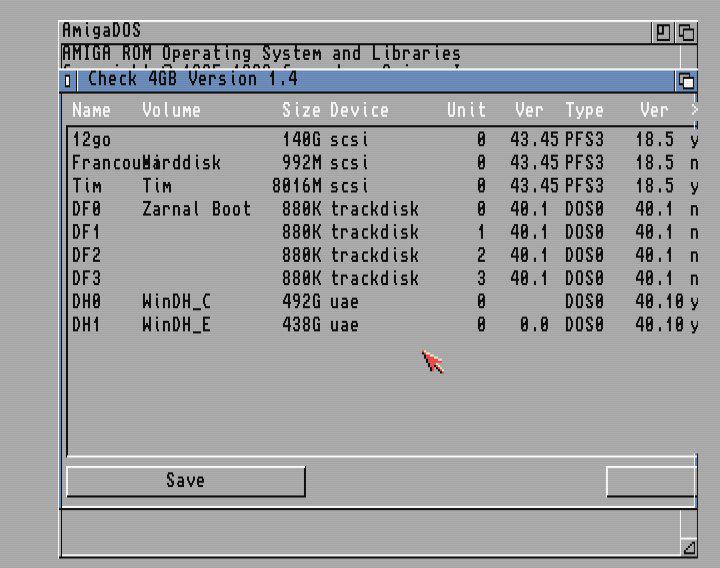Viewport: 720px width, 568px height.
Task: Click Check 4GB window depth gadget
Action: point(686,81)
